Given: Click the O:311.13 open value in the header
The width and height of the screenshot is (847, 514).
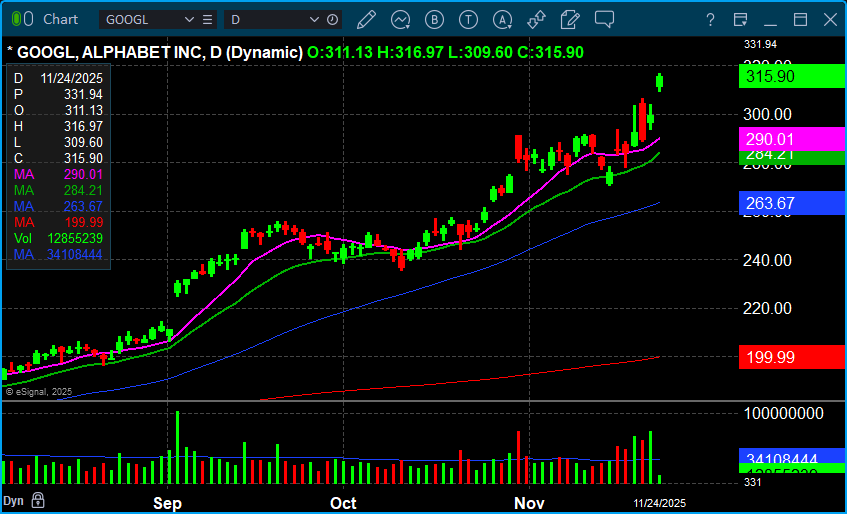Looking at the screenshot, I should pyautogui.click(x=339, y=52).
